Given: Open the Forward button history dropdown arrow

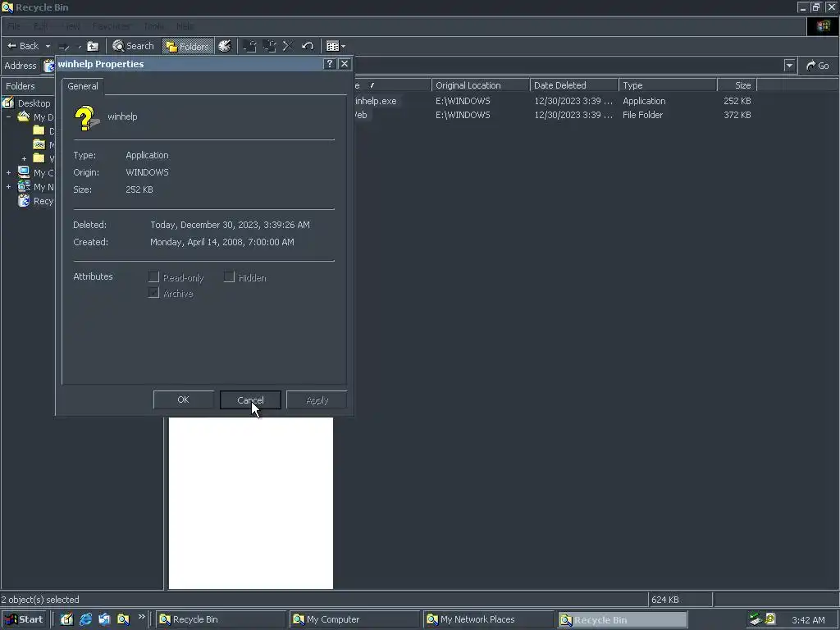Looking at the screenshot, I should pos(80,46).
